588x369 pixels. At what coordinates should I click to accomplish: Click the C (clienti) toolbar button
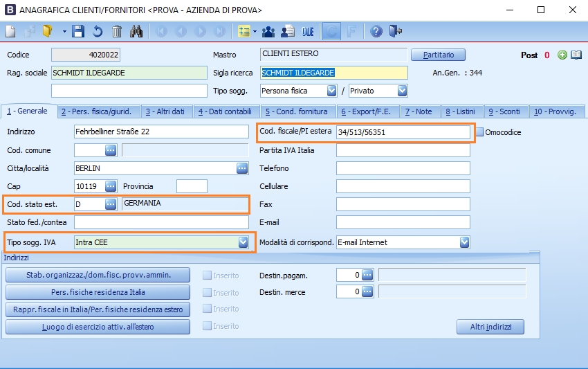coord(331,31)
